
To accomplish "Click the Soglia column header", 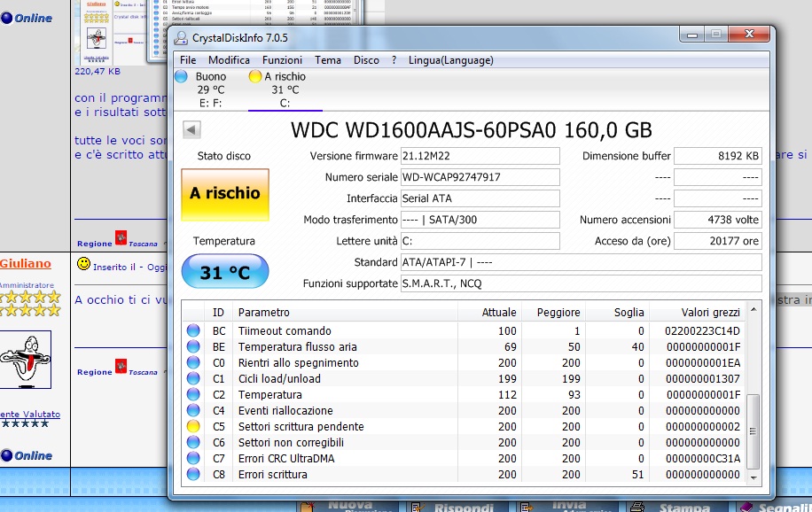I will (617, 312).
